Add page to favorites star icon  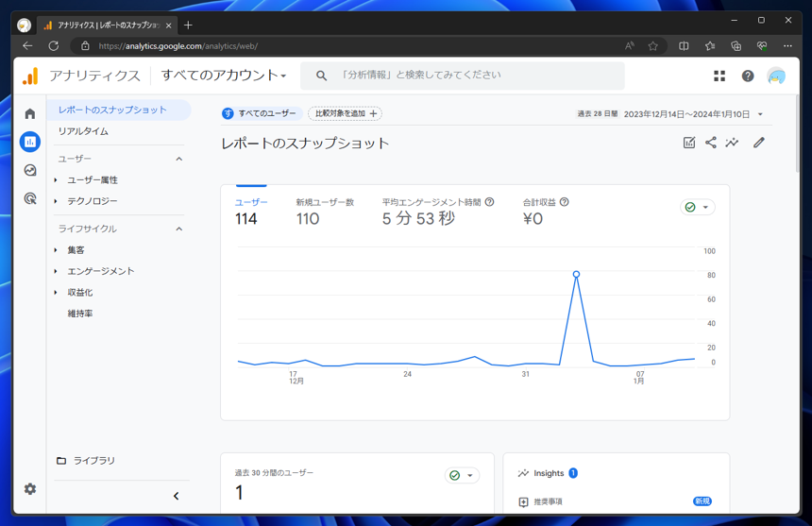pos(652,46)
